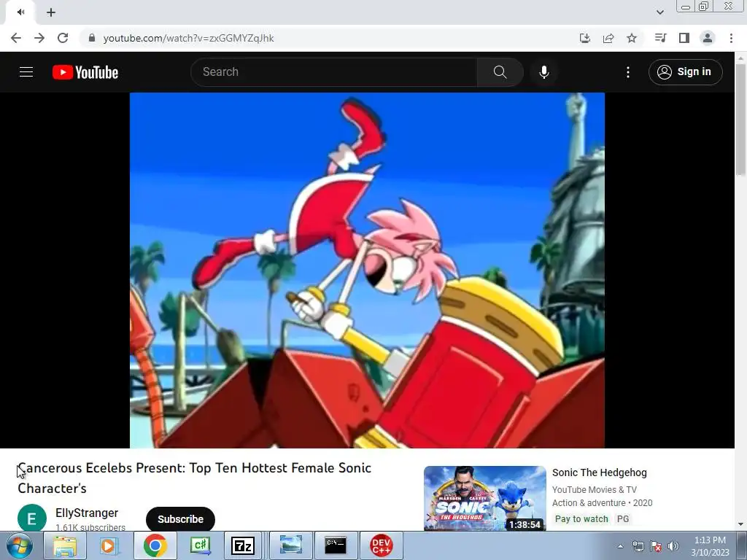Open a new tab with plus
747x560 pixels.
pyautogui.click(x=51, y=12)
